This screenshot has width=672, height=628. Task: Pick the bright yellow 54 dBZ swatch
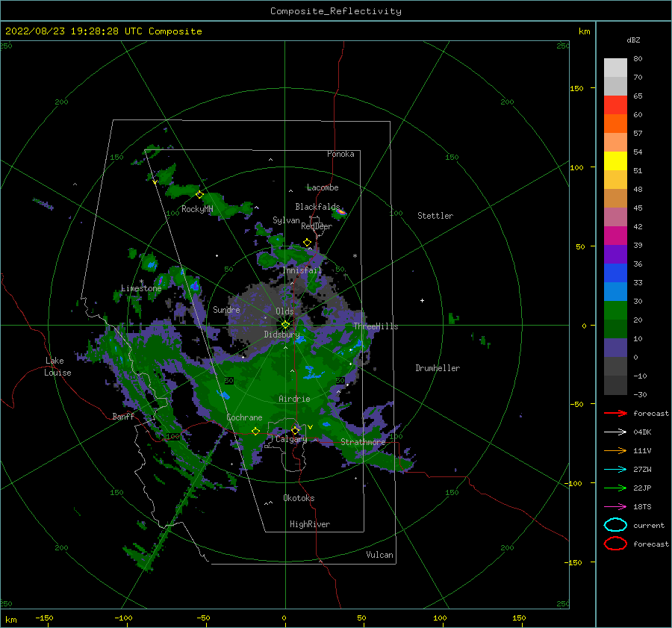(x=615, y=161)
